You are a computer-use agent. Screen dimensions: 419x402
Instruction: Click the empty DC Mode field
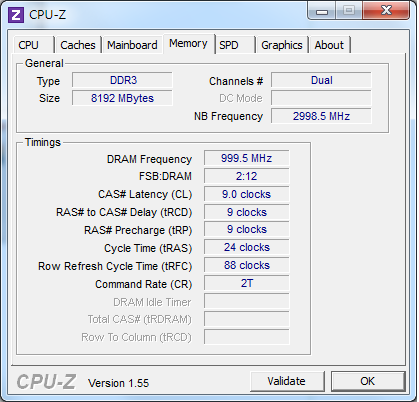coord(321,98)
